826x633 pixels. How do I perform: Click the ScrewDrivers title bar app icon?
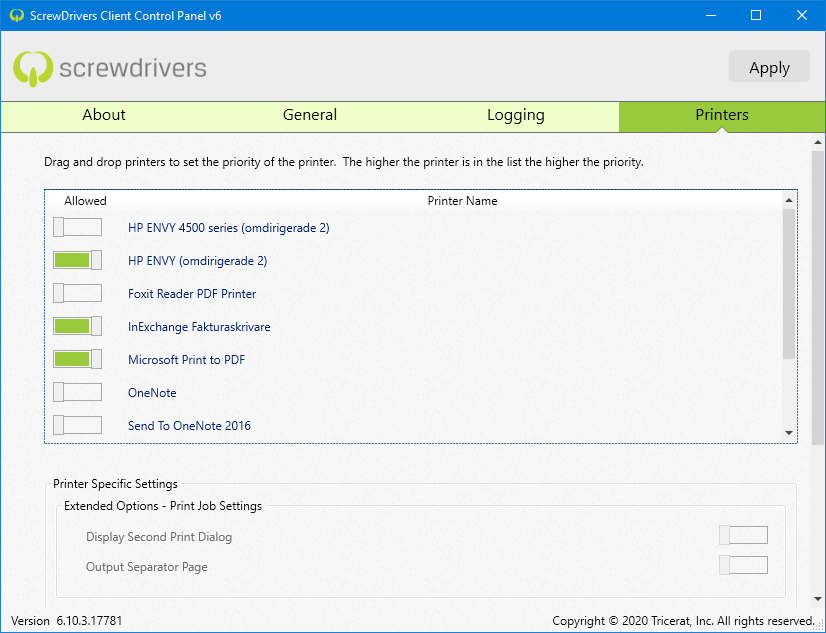(x=17, y=15)
